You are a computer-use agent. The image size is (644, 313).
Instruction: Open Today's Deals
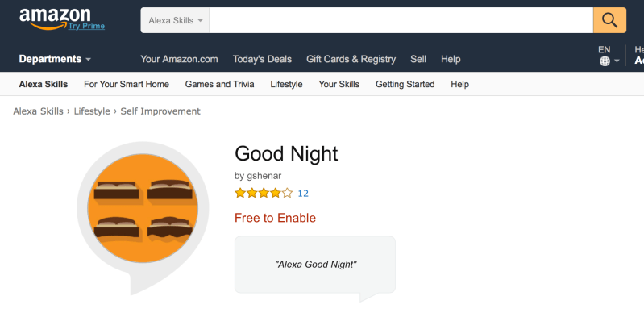(x=262, y=59)
